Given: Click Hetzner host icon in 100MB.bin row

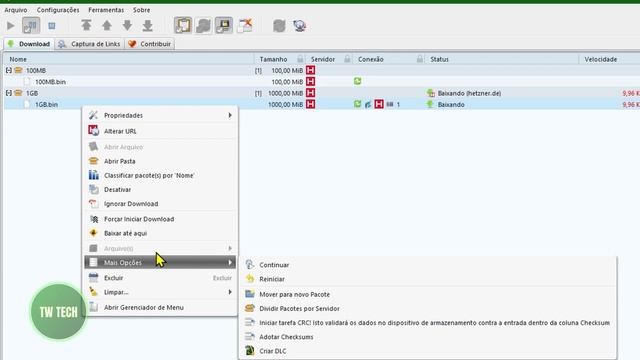Looking at the screenshot, I should (x=311, y=82).
